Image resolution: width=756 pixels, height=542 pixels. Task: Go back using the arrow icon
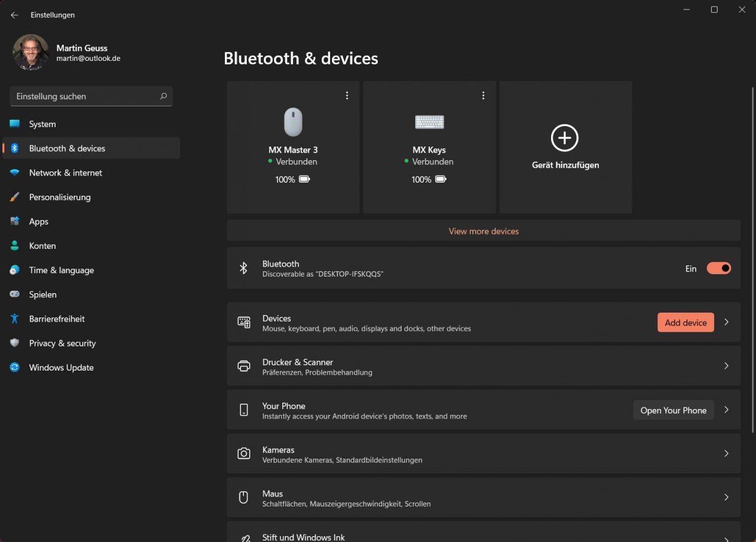click(x=15, y=15)
